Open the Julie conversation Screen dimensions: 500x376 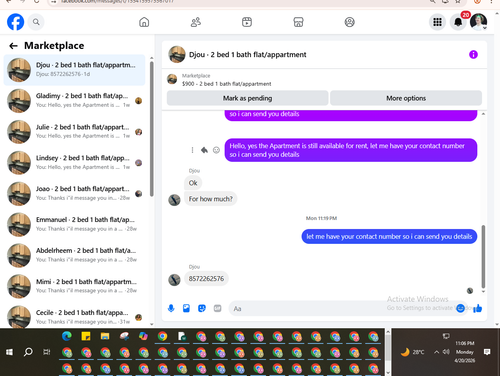point(74,132)
